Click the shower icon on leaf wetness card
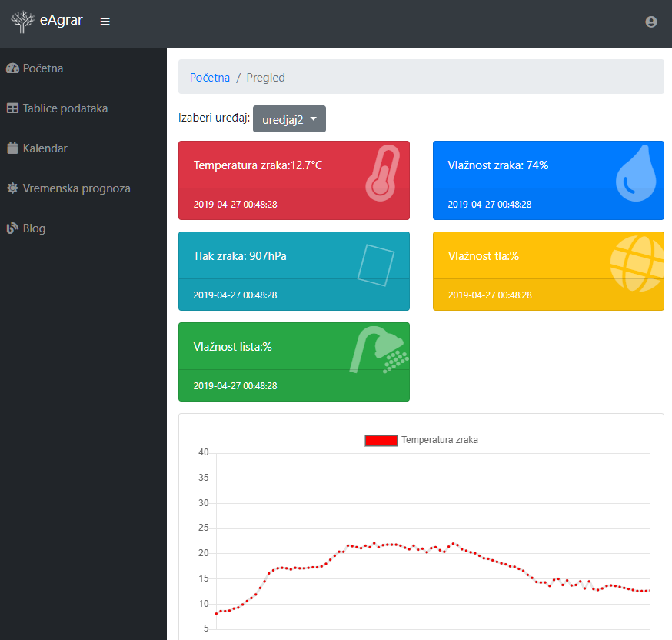Viewport: 672px width, 640px height. point(380,351)
